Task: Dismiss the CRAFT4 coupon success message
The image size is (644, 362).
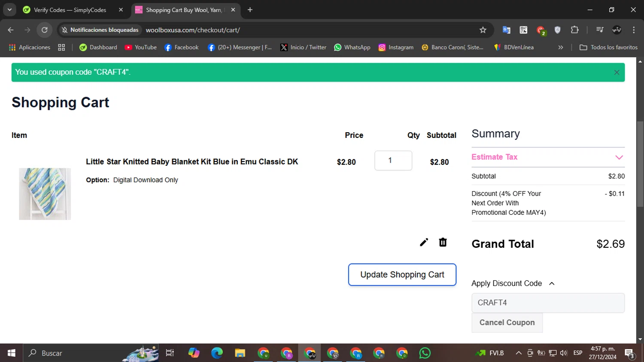Action: (617, 73)
